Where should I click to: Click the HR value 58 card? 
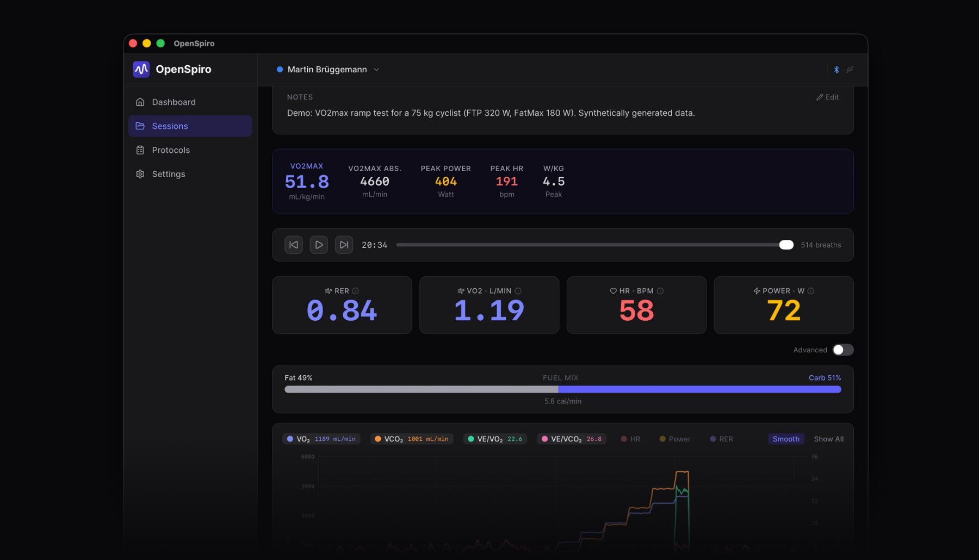tap(636, 305)
